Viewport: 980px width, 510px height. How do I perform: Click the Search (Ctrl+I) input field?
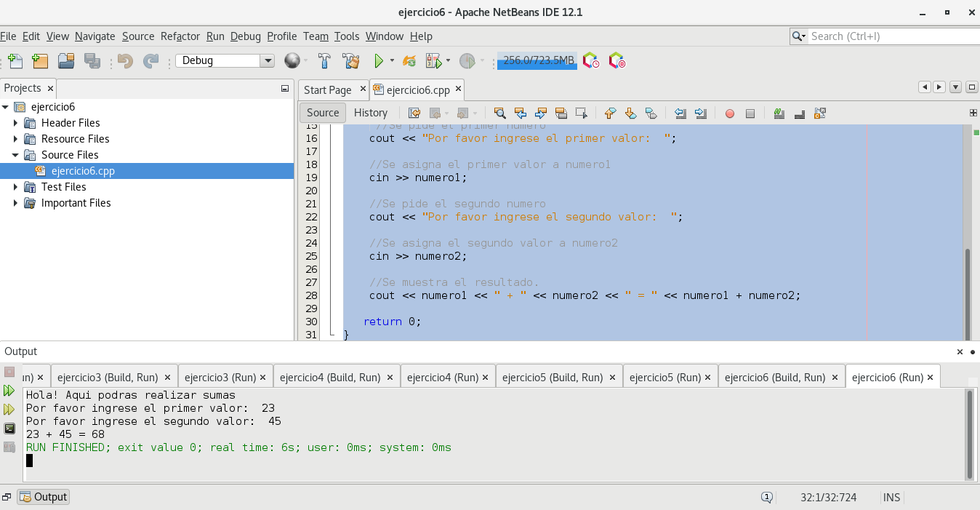891,36
